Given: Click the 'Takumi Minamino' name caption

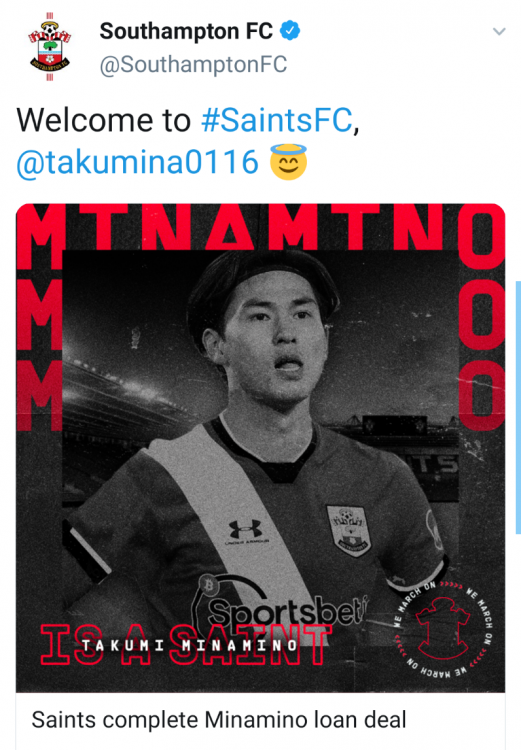Looking at the screenshot, I should pos(189,645).
